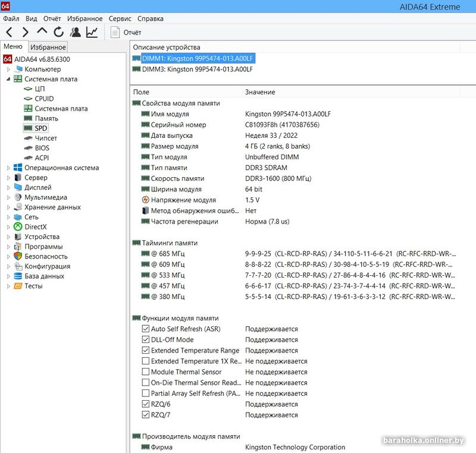Click the disk icon for Хранение данных
This screenshot has height=453, width=476.
point(18,207)
